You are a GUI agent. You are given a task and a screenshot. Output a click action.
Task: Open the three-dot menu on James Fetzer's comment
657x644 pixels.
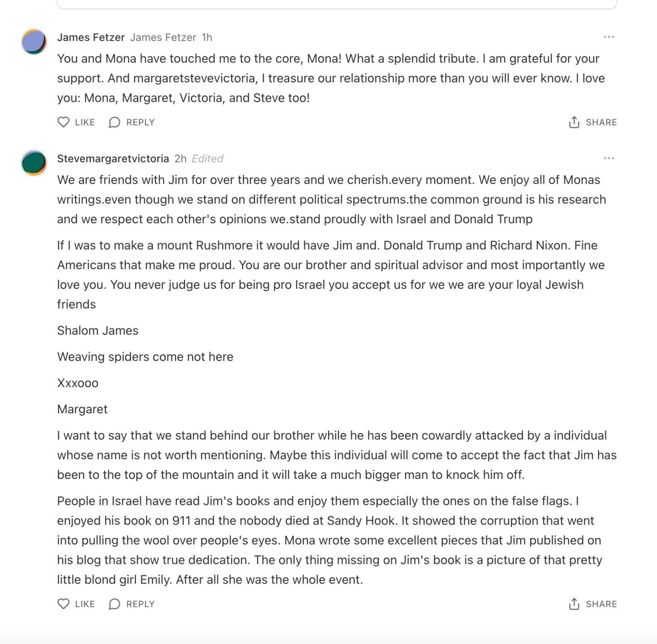point(609,37)
